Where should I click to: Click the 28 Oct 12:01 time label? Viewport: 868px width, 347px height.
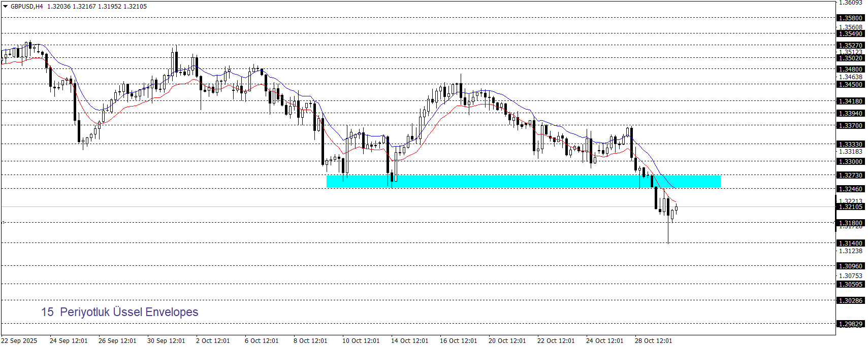[653, 341]
